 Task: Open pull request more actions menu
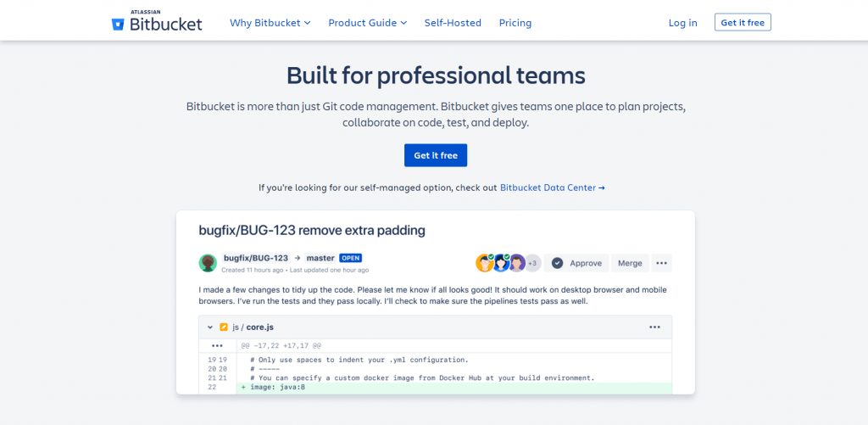click(x=661, y=263)
